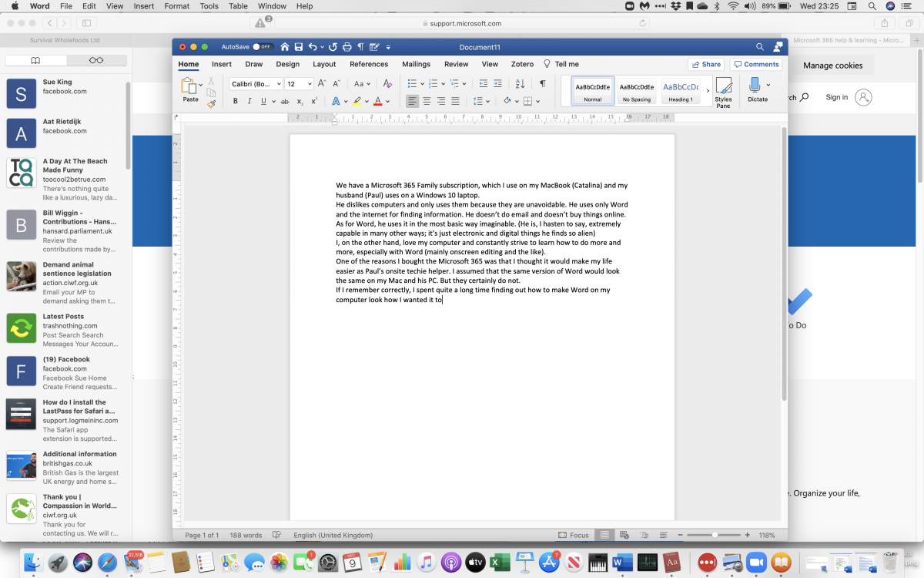924x578 pixels.
Task: Click the Cut scissors icon
Action: 211,80
